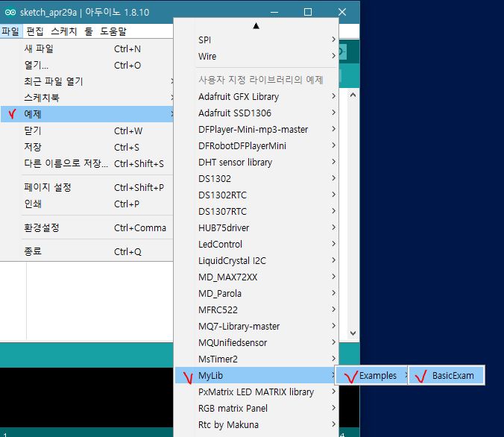Open the Examples submenu of MyLib
This screenshot has width=504, height=437.
(371, 375)
